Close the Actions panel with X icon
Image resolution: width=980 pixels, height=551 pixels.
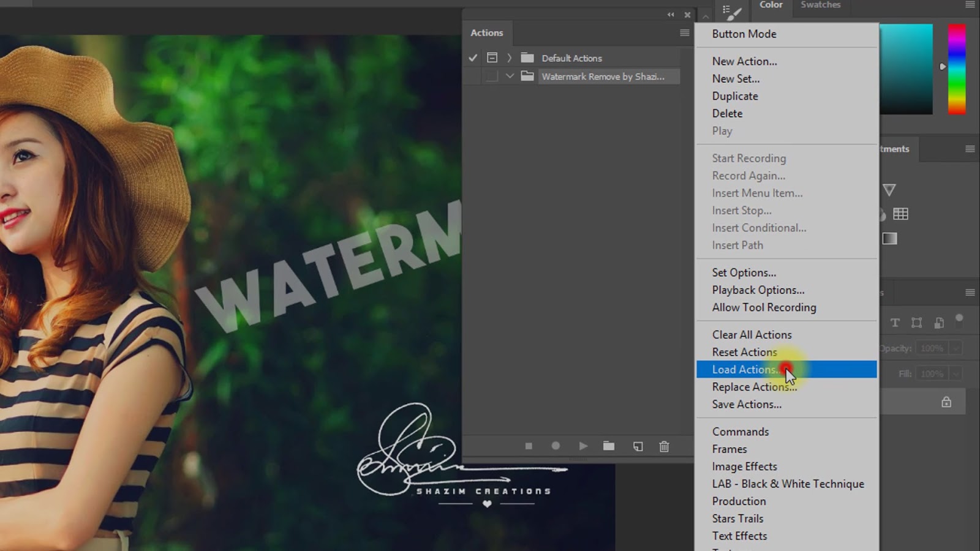coord(687,15)
